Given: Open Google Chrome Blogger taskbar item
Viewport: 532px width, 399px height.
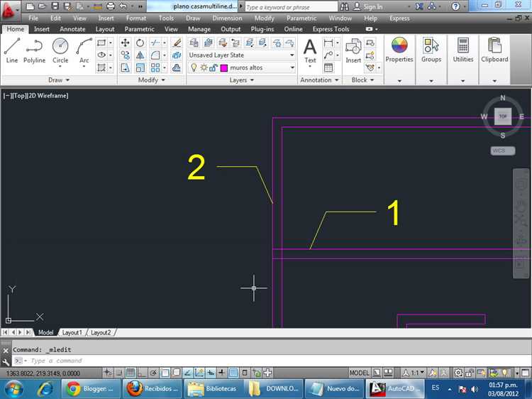Looking at the screenshot, I should [x=91, y=388].
